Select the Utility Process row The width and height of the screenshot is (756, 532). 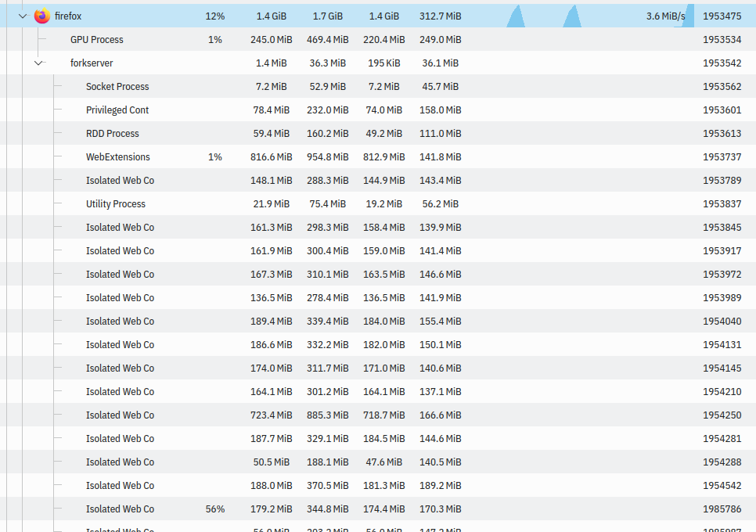coord(378,204)
